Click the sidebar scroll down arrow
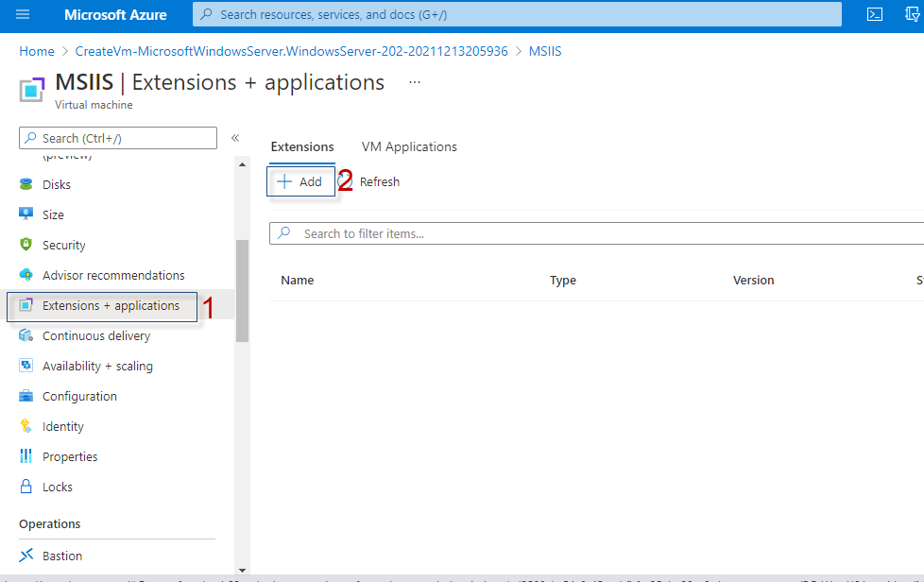 coord(242,571)
